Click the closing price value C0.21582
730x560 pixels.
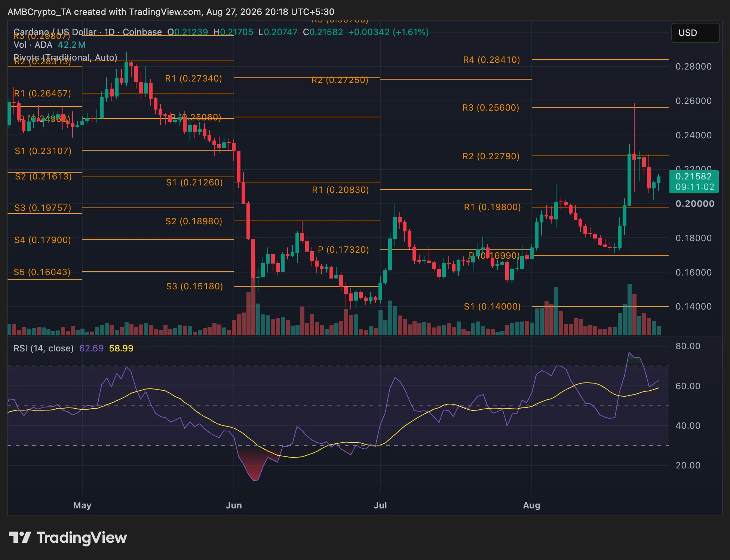coord(323,32)
